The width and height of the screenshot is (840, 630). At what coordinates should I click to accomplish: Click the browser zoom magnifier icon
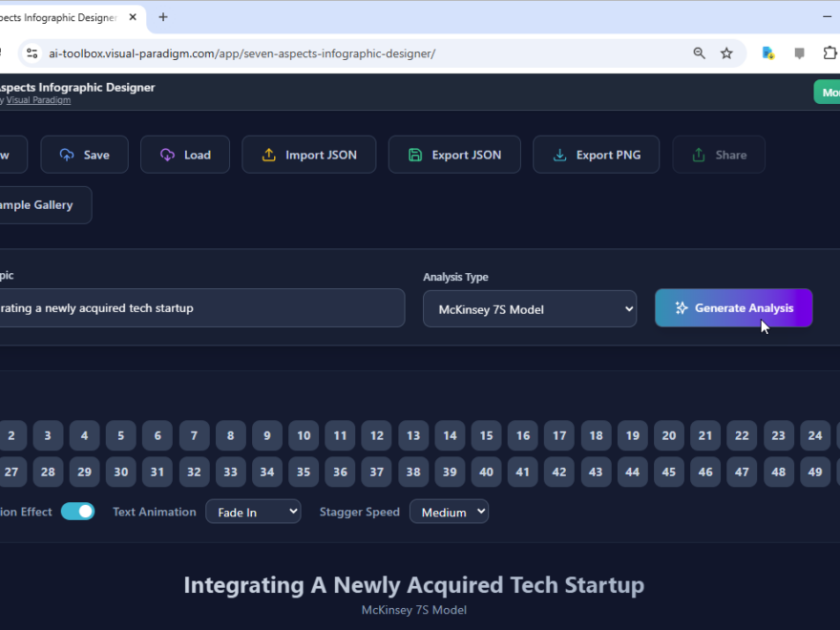(x=700, y=53)
